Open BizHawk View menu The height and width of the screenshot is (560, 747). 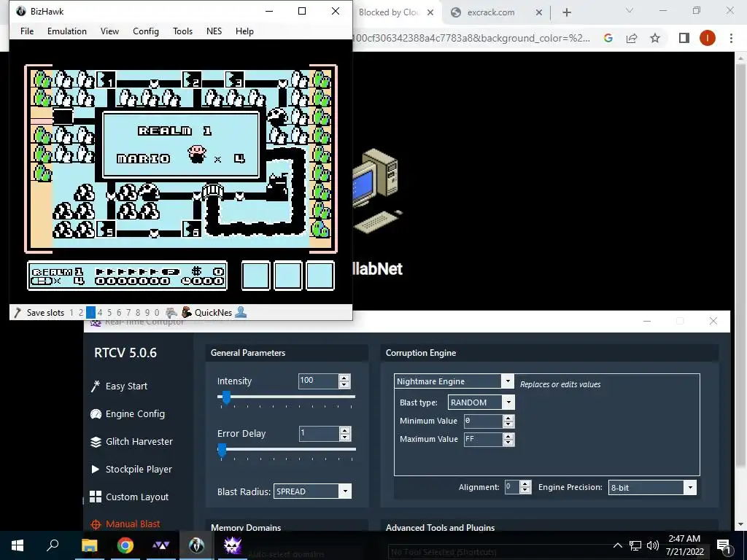pyautogui.click(x=109, y=31)
